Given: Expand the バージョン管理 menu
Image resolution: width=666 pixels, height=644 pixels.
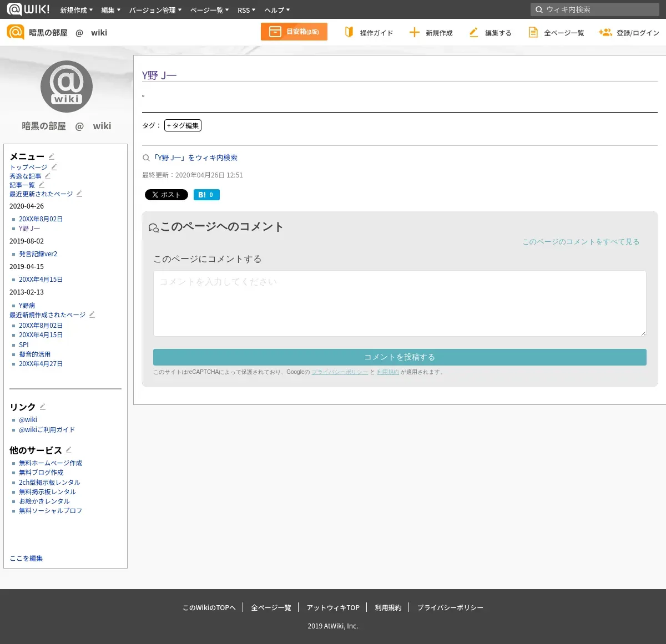Looking at the screenshot, I should 155,10.
